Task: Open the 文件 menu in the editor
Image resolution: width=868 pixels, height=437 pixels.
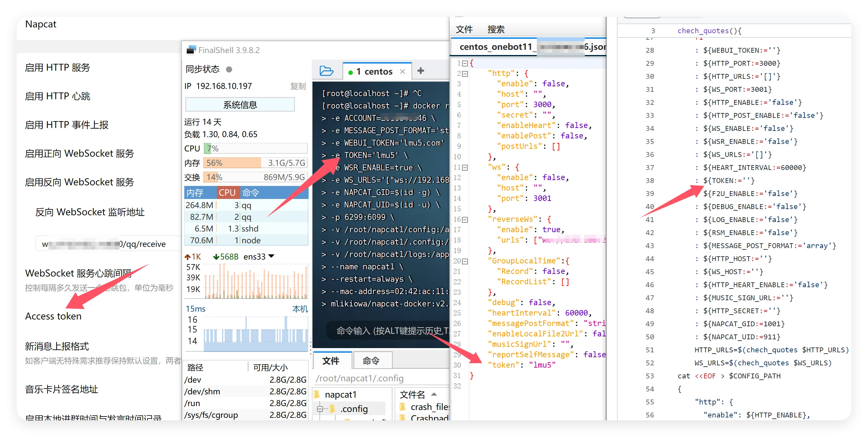Action: tap(464, 29)
